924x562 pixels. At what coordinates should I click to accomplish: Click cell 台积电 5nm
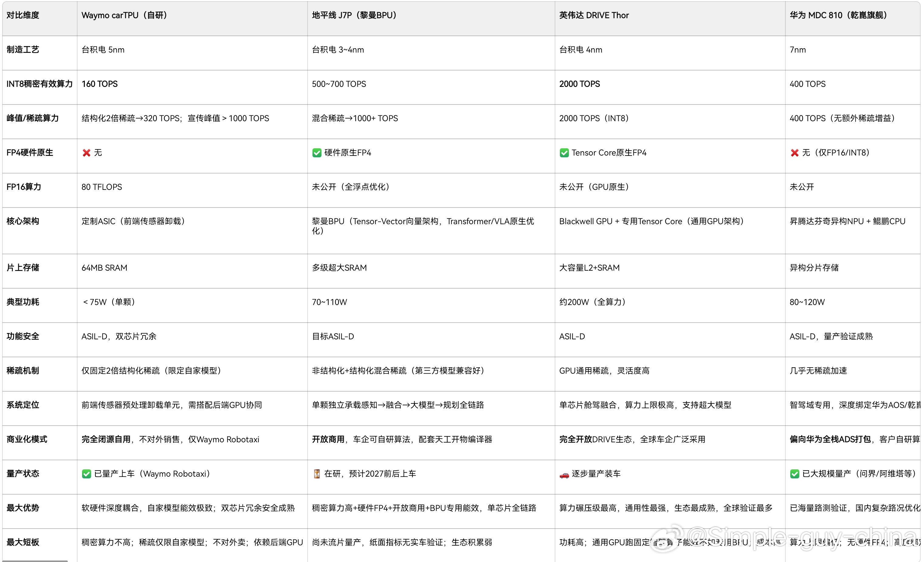(x=103, y=50)
